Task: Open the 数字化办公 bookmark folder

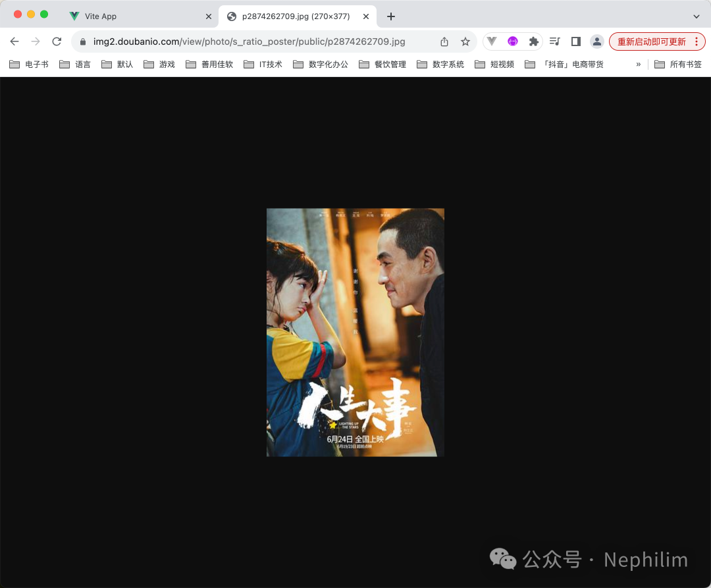Action: click(x=320, y=65)
